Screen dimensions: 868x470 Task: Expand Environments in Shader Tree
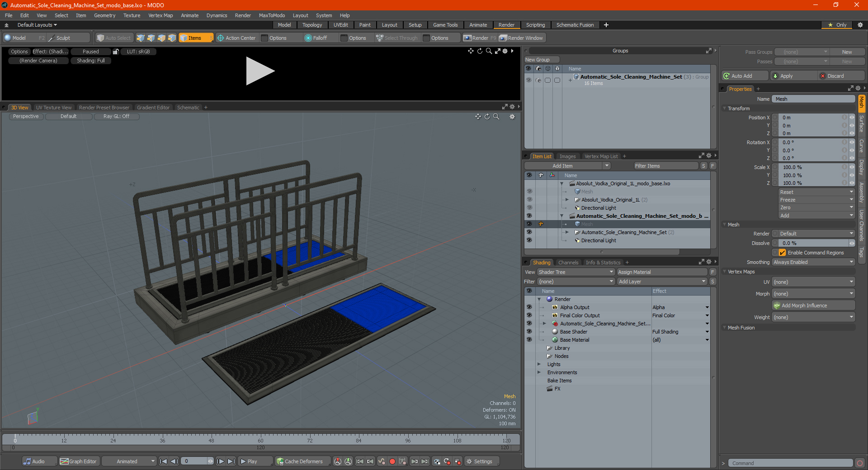[539, 372]
